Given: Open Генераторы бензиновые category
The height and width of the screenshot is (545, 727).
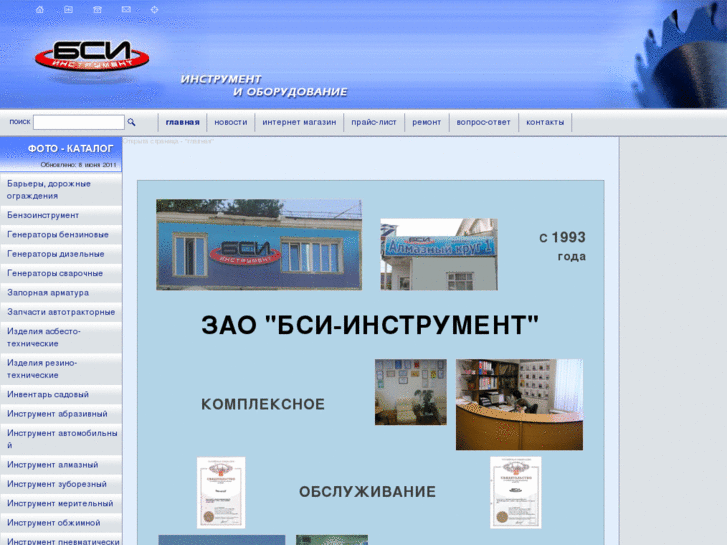Looking at the screenshot, I should 61,235.
